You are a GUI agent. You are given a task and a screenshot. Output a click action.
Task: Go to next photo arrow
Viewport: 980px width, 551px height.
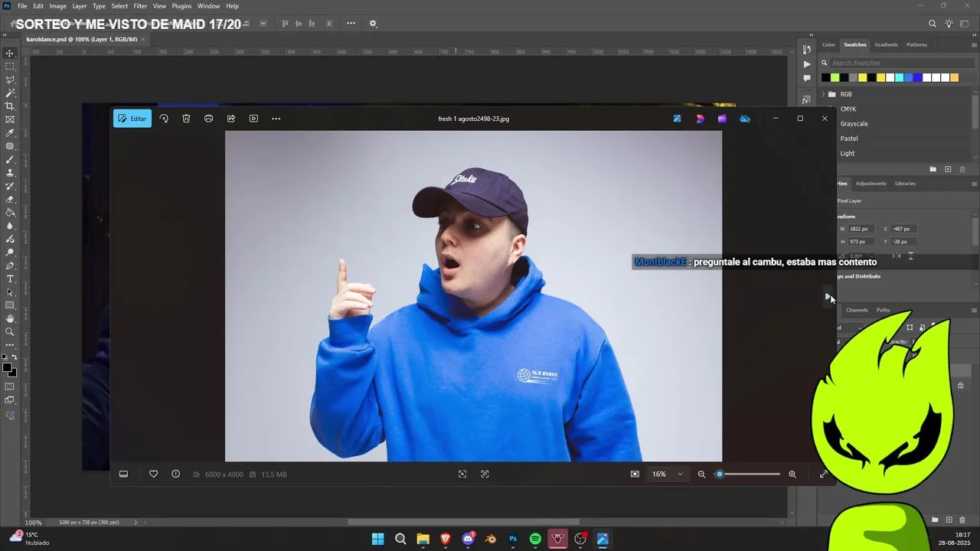[828, 296]
